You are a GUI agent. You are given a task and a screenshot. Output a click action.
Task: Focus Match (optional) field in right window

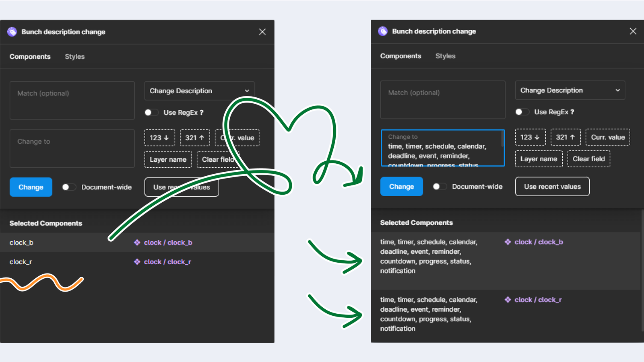tap(443, 100)
